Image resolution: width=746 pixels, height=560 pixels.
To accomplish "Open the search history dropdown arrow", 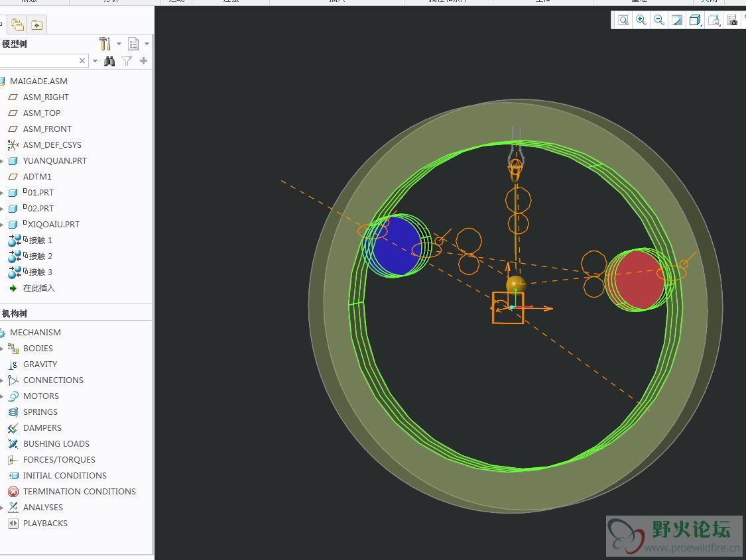I will (95, 61).
